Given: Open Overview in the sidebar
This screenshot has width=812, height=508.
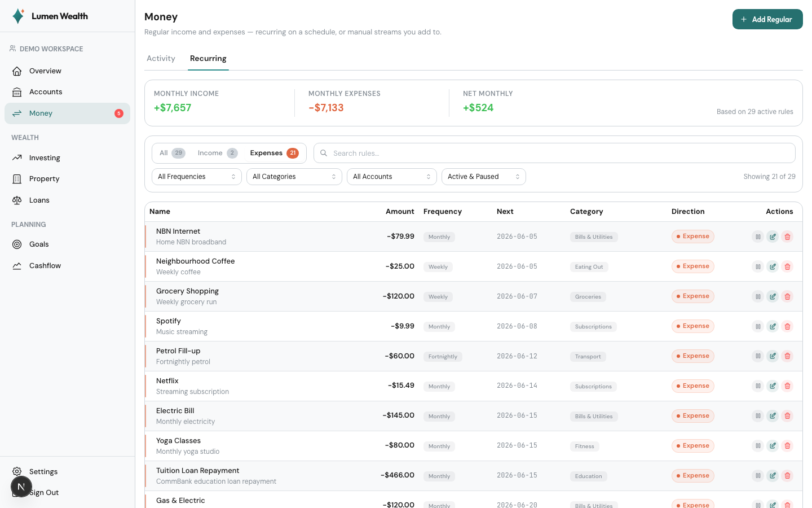Looking at the screenshot, I should pos(67,71).
